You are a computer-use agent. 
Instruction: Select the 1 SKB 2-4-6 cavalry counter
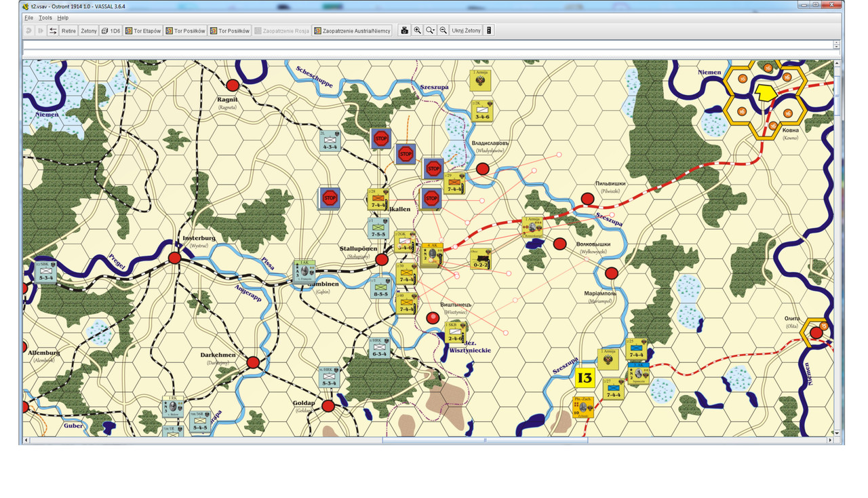(456, 332)
